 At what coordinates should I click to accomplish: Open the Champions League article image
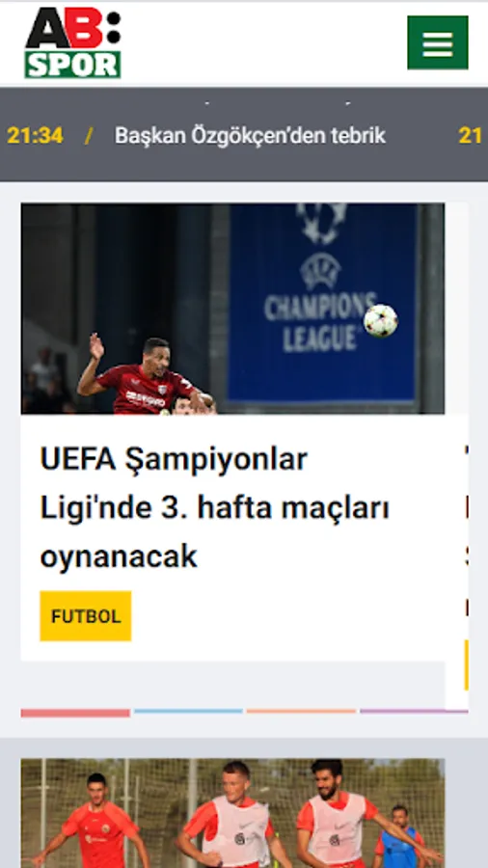pos(233,309)
